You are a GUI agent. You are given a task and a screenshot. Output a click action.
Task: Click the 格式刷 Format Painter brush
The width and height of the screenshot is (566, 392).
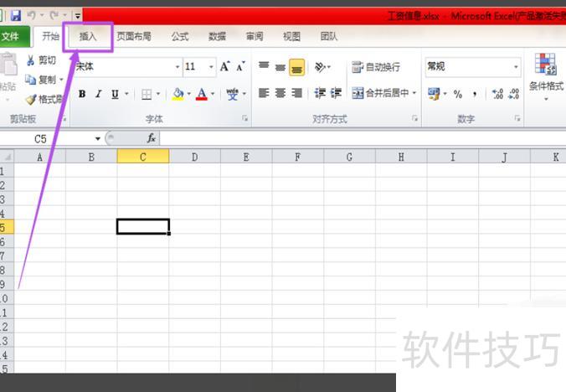pyautogui.click(x=44, y=99)
